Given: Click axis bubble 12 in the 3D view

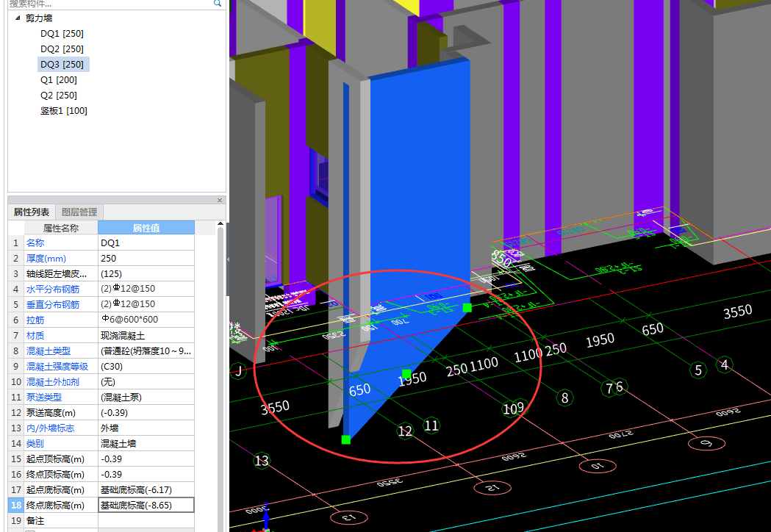Looking at the screenshot, I should 405,431.
